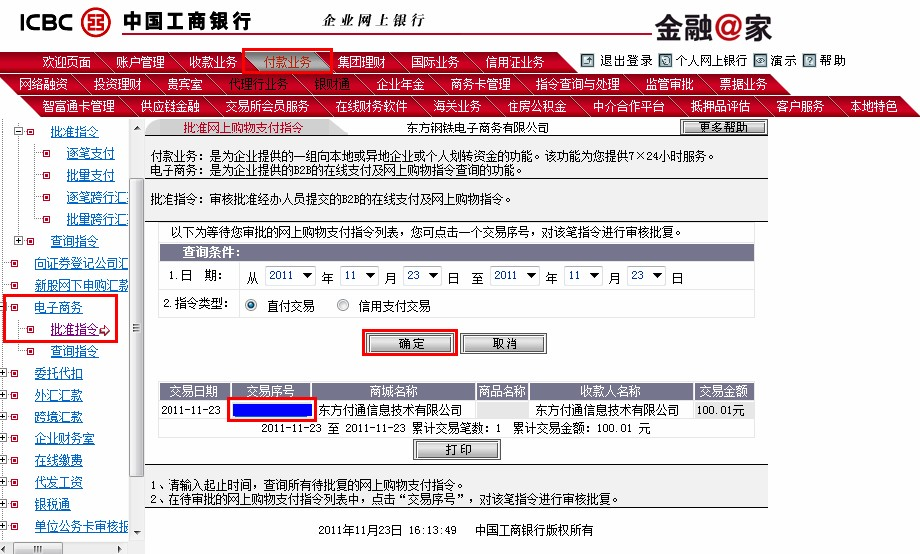Collapse the top 批准指令 tree node

(18, 131)
